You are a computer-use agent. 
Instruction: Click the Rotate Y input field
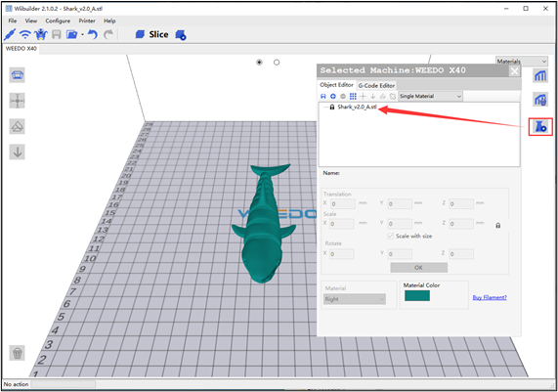point(400,254)
